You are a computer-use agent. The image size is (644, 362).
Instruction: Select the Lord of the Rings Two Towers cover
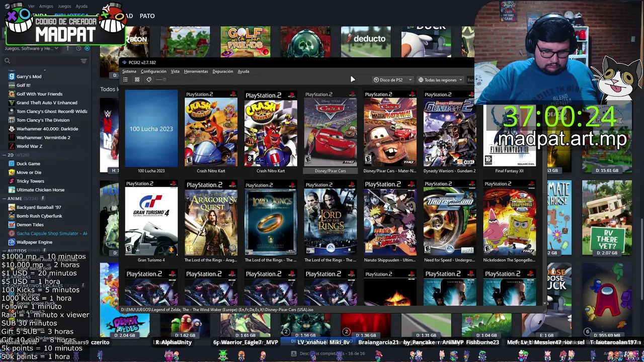[331, 218]
